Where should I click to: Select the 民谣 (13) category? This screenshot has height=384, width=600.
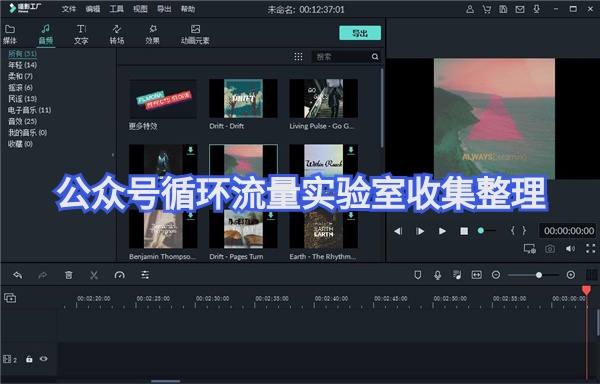coord(23,99)
